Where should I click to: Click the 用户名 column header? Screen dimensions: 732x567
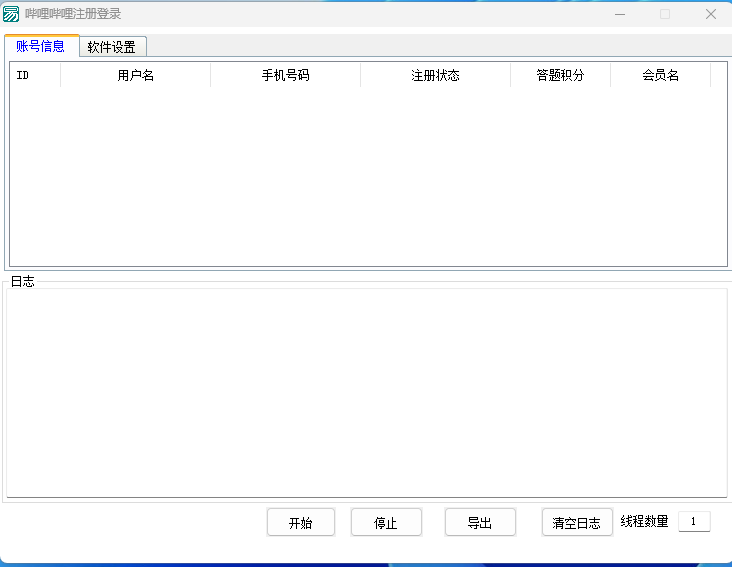click(x=135, y=76)
